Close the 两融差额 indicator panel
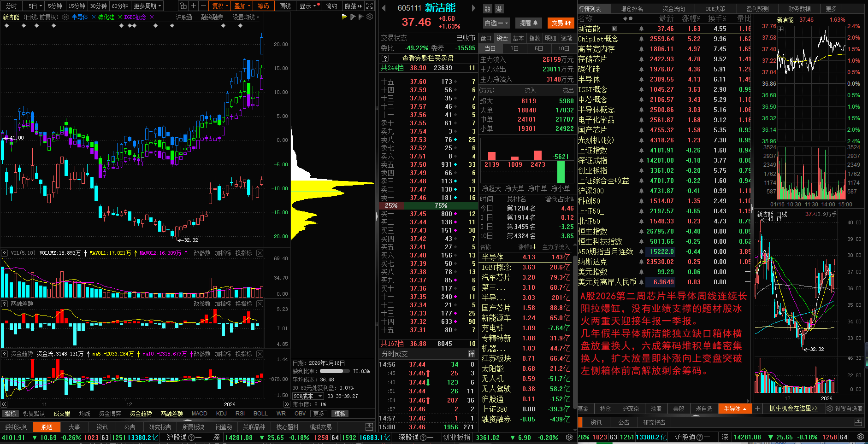 tap(260, 304)
